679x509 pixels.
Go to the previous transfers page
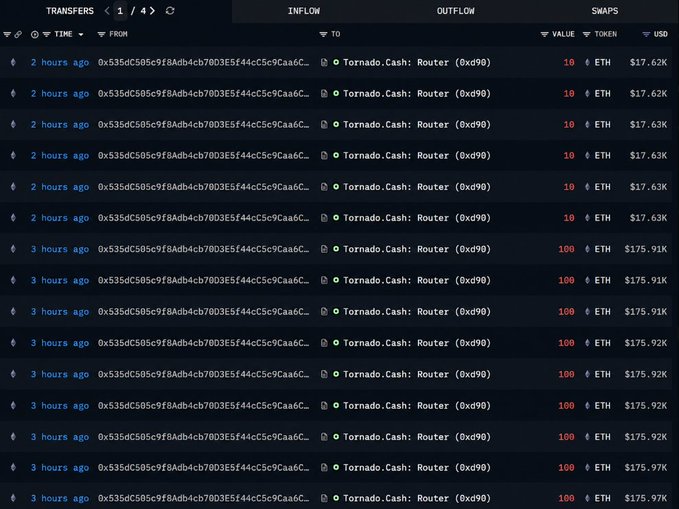click(107, 11)
